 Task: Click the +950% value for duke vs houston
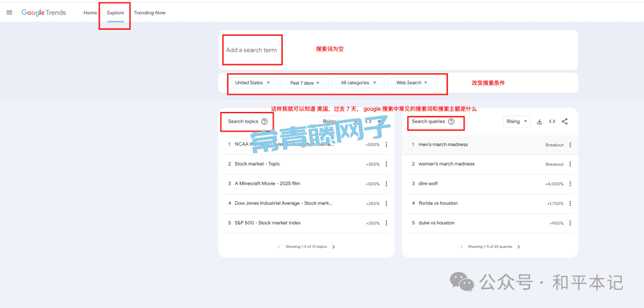pyautogui.click(x=556, y=223)
